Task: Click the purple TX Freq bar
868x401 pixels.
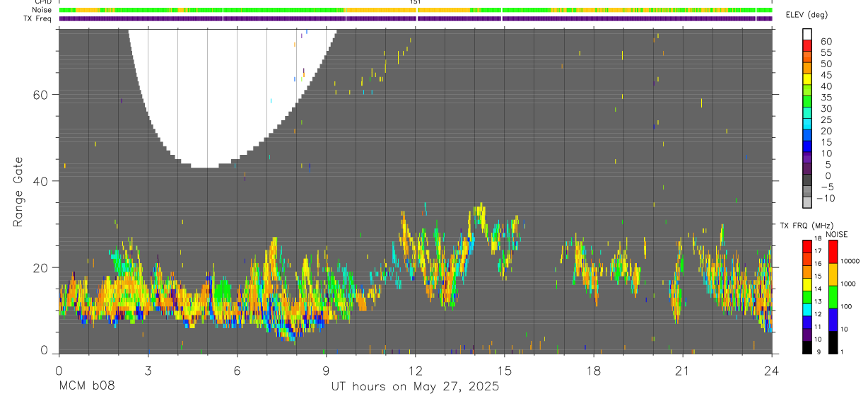Action: tap(416, 18)
